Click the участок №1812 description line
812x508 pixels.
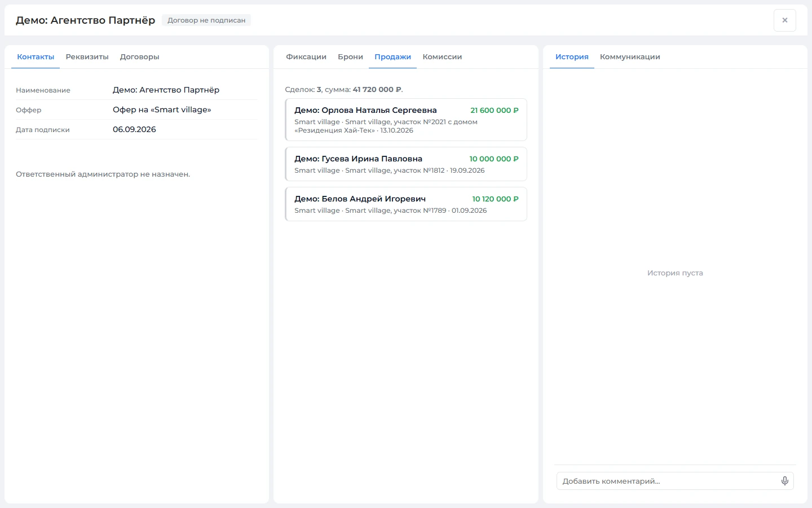390,170
